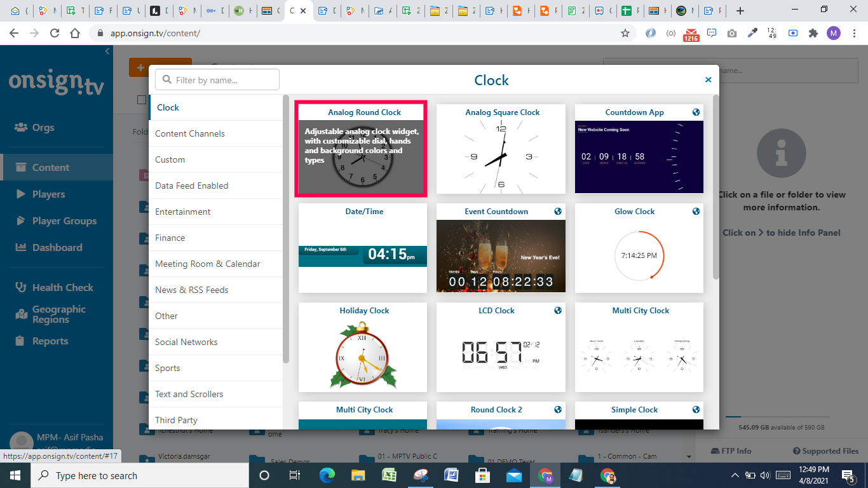Open the Round Clock 2 app
Screen dimensions: 868x488
[501, 416]
